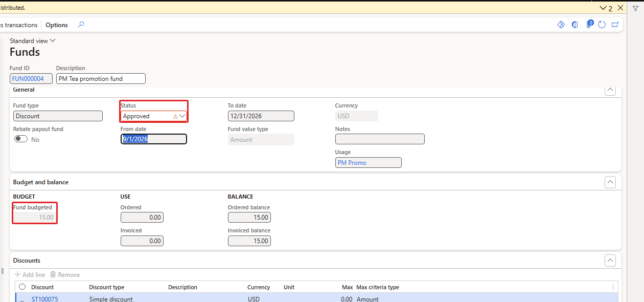Image resolution: width=644 pixels, height=302 pixels.
Task: Click the Discounts section heading
Action: pos(27,261)
